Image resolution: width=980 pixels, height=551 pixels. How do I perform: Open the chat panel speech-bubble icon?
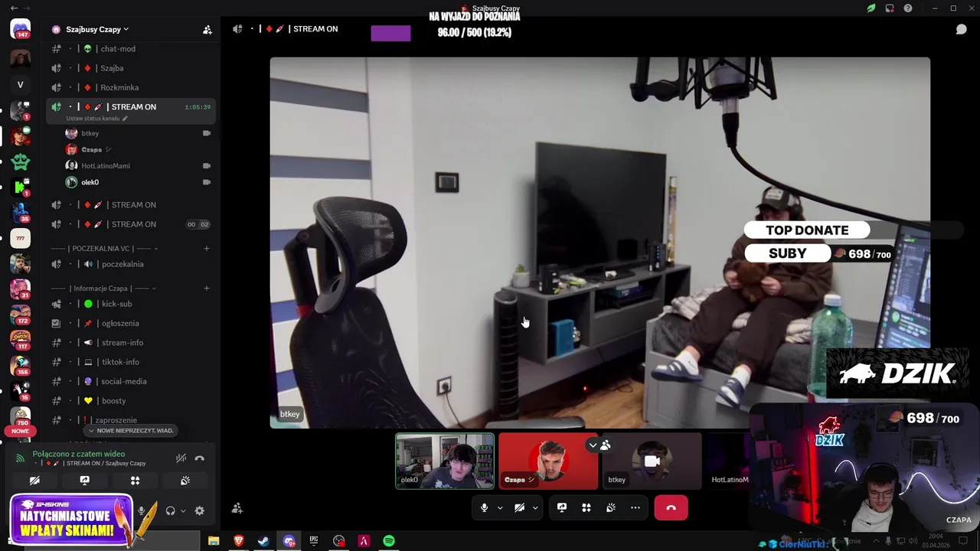(x=961, y=29)
